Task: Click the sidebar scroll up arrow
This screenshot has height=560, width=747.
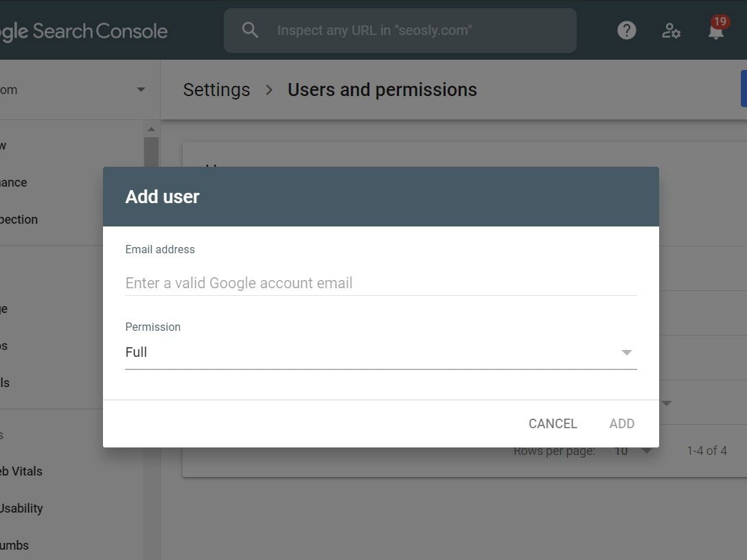Action: 151,129
